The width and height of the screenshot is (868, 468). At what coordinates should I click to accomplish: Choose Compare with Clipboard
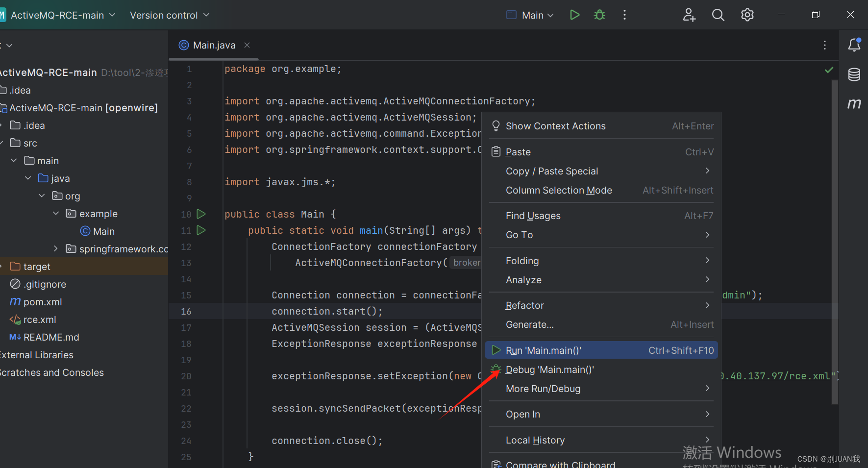click(601, 464)
